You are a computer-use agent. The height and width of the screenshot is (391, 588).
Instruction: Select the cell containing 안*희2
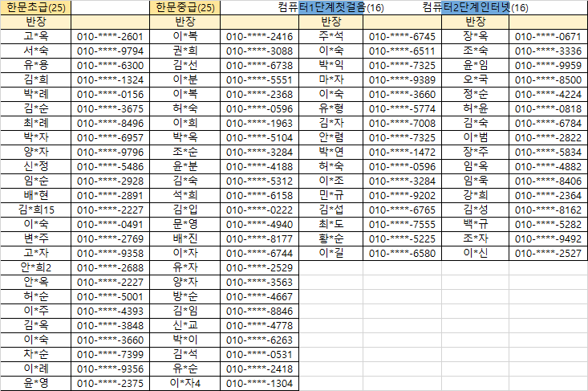click(37, 267)
